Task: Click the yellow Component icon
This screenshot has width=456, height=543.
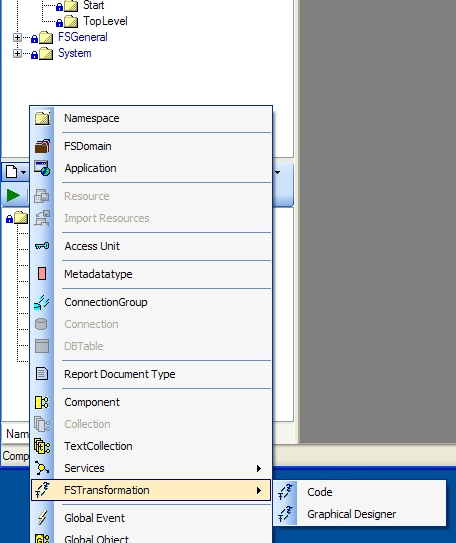Action: tap(42, 402)
